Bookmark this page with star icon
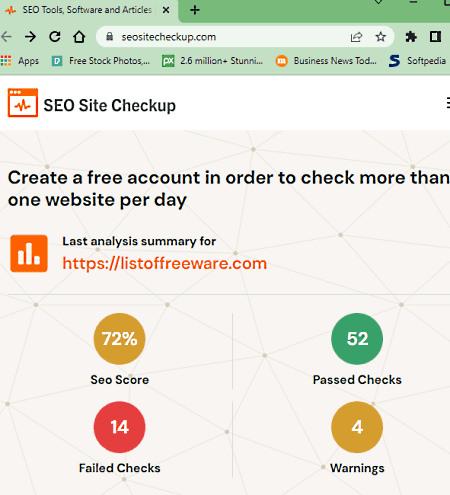The image size is (450, 495). [x=380, y=37]
